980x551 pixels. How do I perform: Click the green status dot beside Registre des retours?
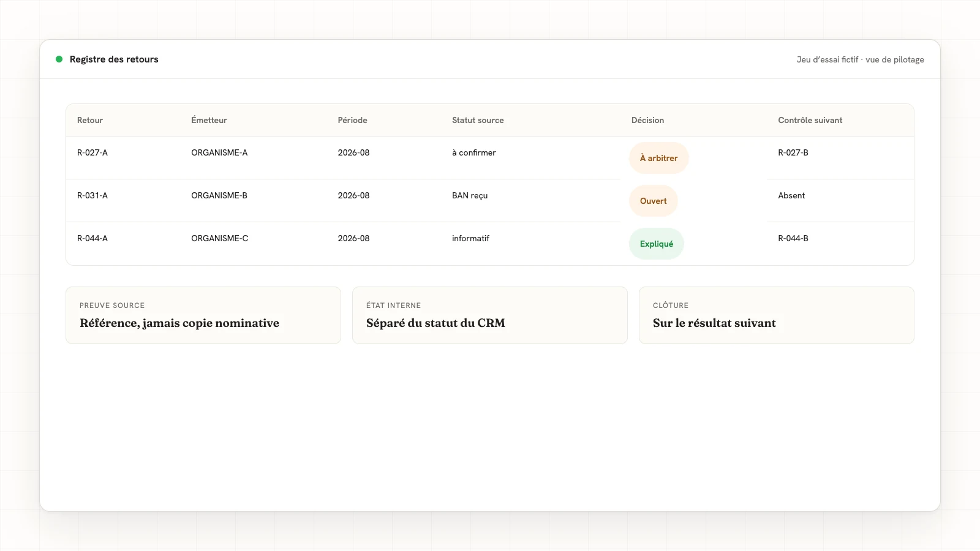[x=59, y=59]
